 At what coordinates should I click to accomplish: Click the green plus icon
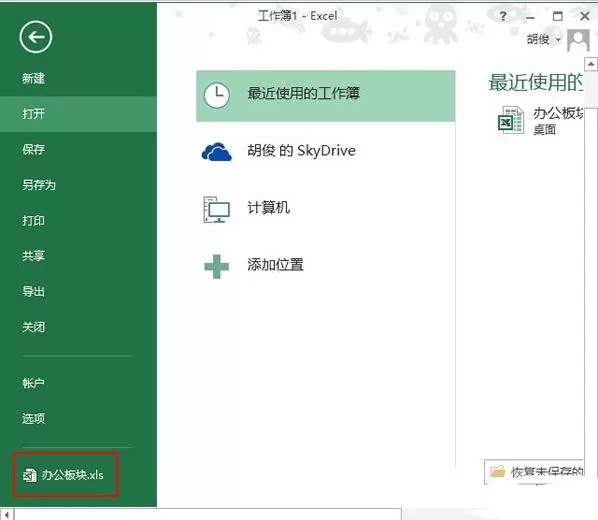(x=217, y=266)
